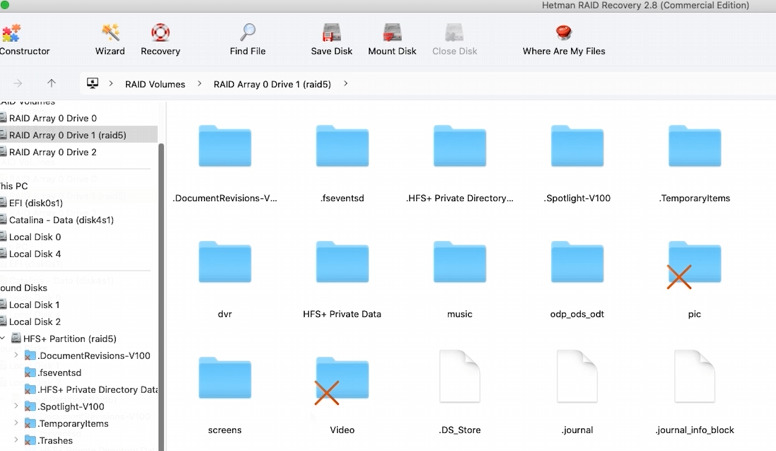This screenshot has width=776, height=451.
Task: Click the sidebar vertical scrollbar
Action: point(161,297)
